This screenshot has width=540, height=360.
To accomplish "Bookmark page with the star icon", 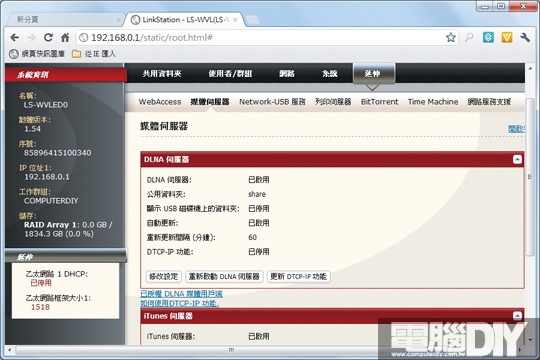I will pos(450,37).
